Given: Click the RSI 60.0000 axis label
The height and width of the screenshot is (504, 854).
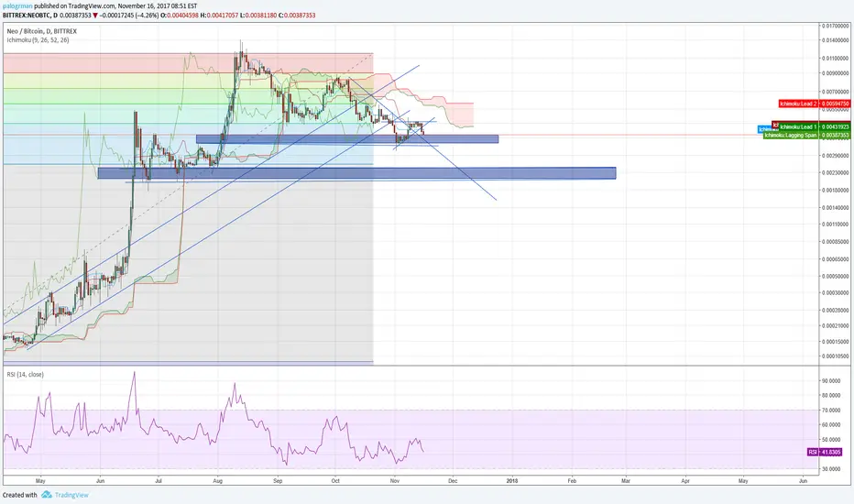Looking at the screenshot, I should tap(831, 424).
